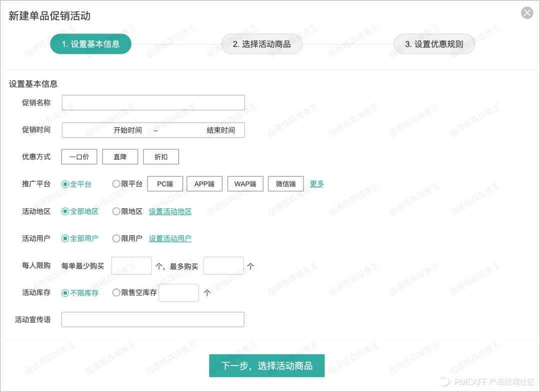Pick the WAP端 platform button
This screenshot has height=392, width=540.
pos(245,184)
